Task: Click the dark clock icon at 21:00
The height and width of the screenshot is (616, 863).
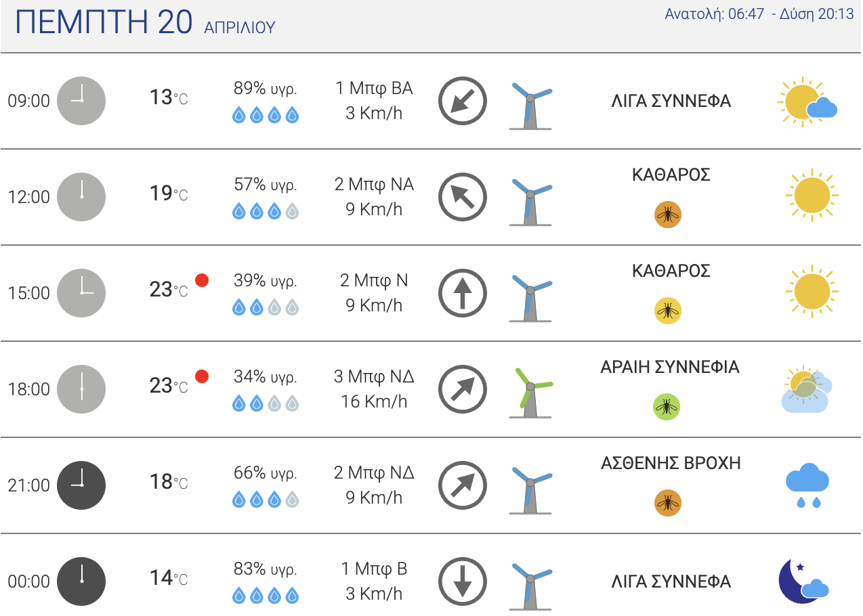Action: (81, 485)
